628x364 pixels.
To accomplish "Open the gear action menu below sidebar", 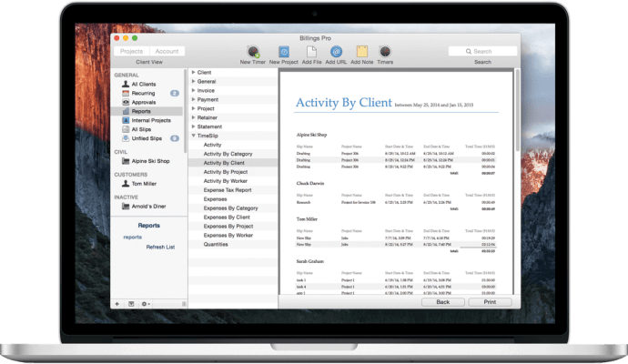I will 146,304.
